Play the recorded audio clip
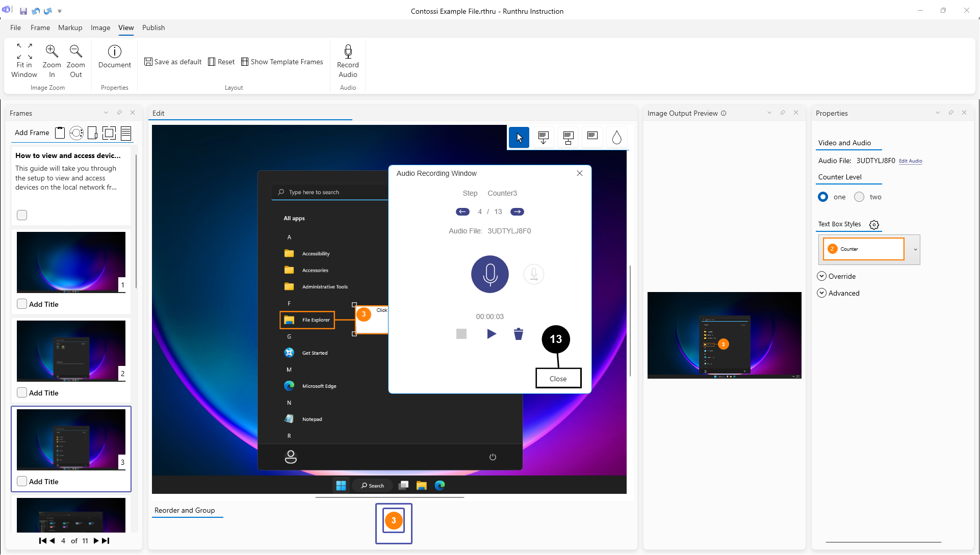The image size is (980, 555). [491, 334]
